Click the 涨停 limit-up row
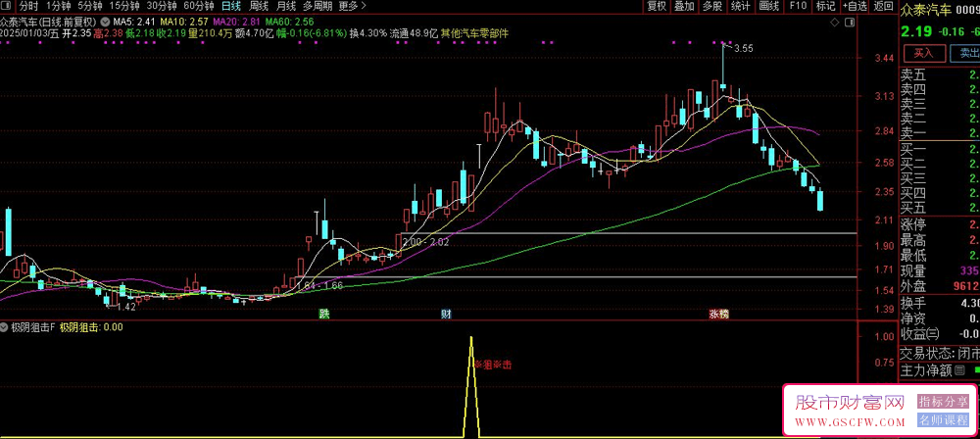This screenshot has width=980, height=439. (940, 225)
